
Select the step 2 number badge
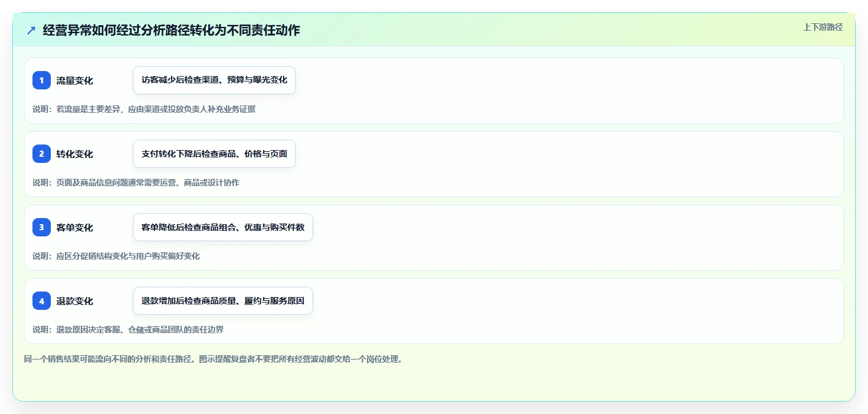[42, 154]
